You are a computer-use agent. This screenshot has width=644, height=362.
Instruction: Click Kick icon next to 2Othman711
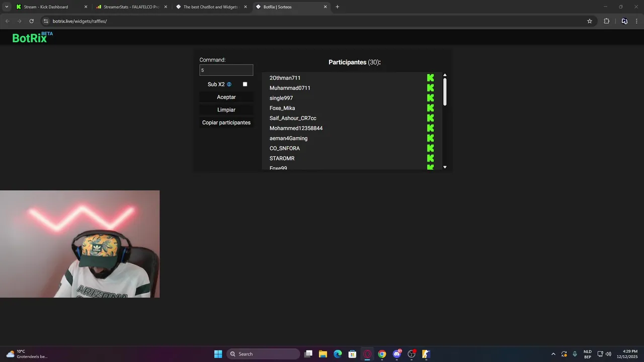(x=430, y=78)
